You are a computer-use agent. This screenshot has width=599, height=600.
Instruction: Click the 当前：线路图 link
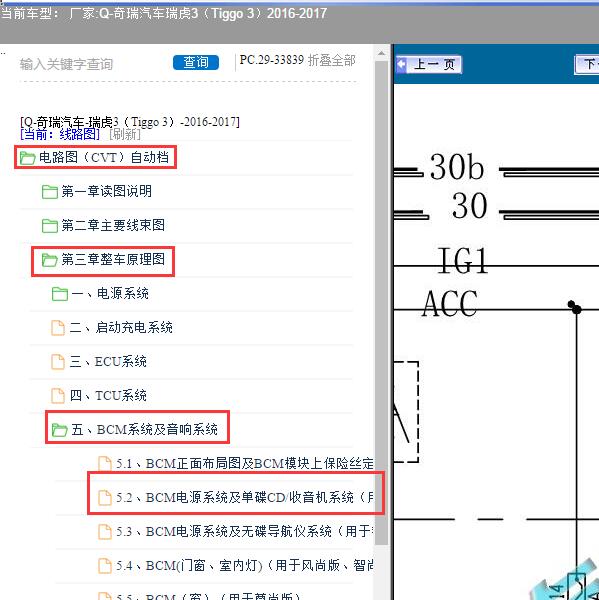[x=60, y=134]
